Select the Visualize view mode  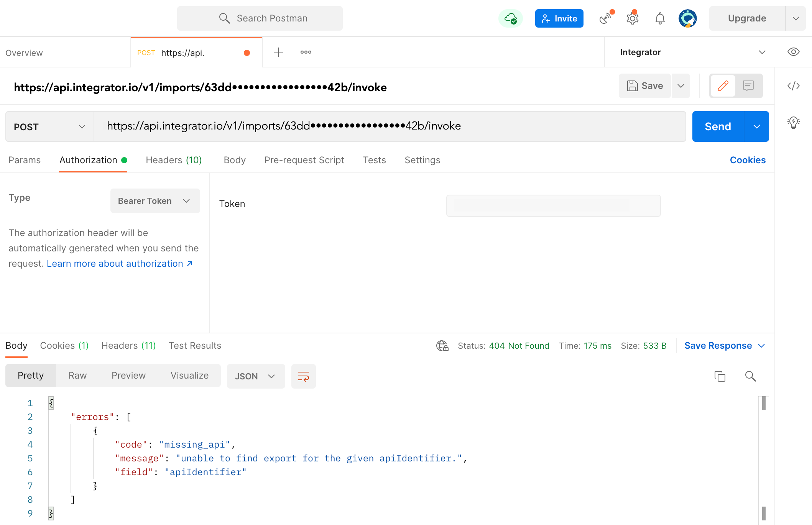tap(189, 376)
